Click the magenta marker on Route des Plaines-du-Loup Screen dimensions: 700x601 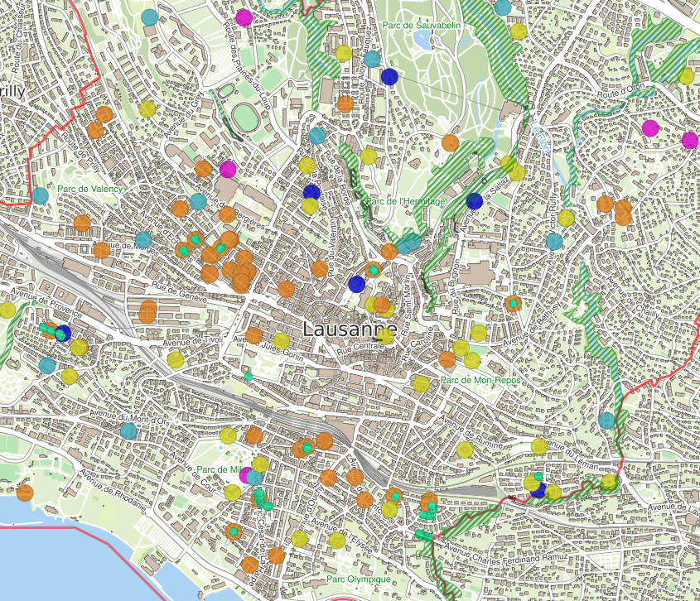[x=244, y=17]
